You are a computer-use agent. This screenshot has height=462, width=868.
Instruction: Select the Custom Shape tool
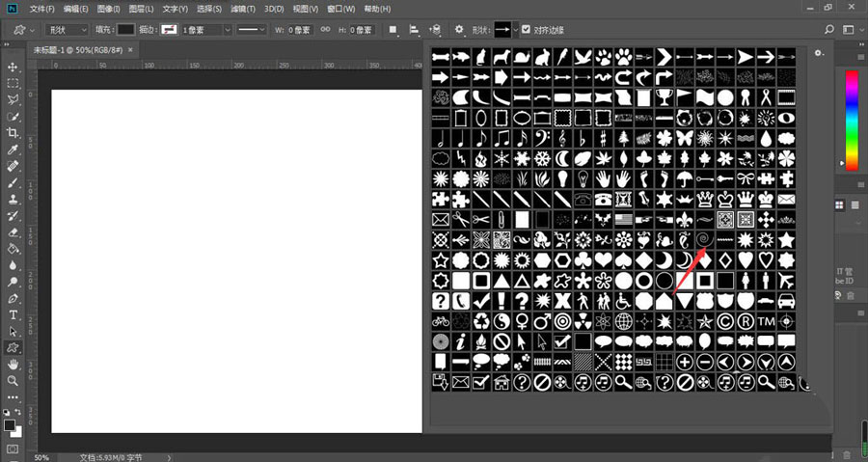click(13, 347)
